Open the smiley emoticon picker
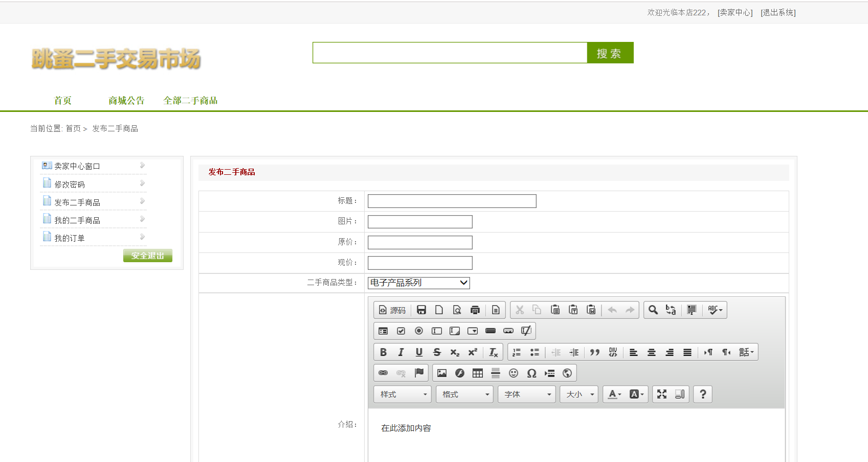This screenshot has width=868, height=462. 514,373
